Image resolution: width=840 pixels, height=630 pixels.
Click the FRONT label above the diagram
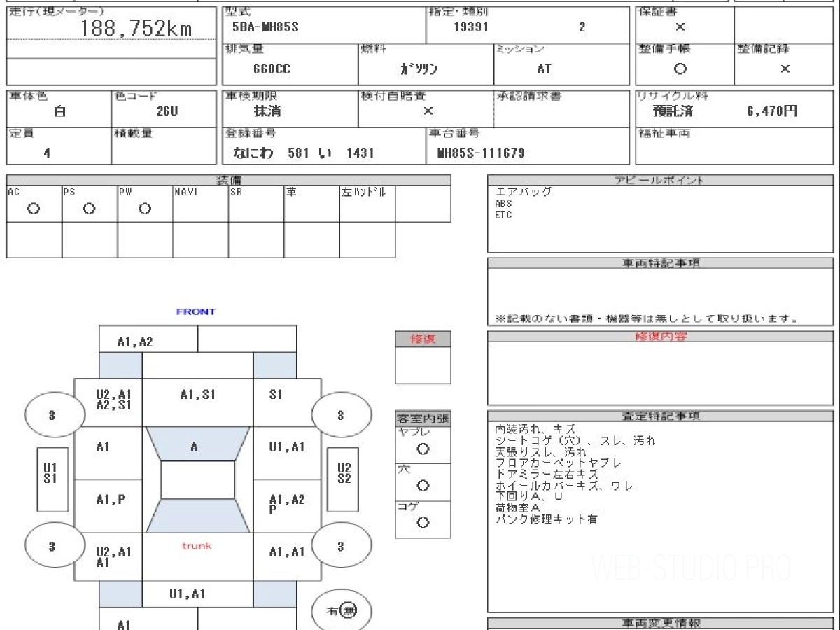click(196, 311)
